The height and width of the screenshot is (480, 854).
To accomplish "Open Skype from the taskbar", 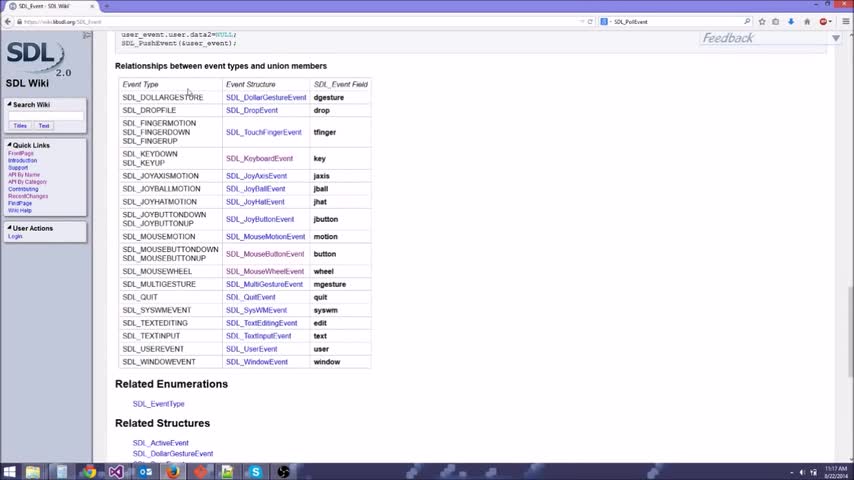I will coord(255,472).
